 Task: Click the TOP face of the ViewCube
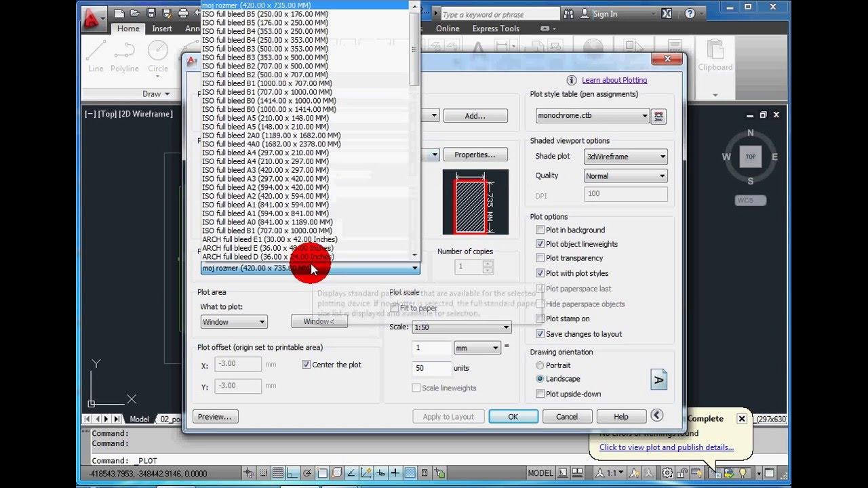click(750, 157)
